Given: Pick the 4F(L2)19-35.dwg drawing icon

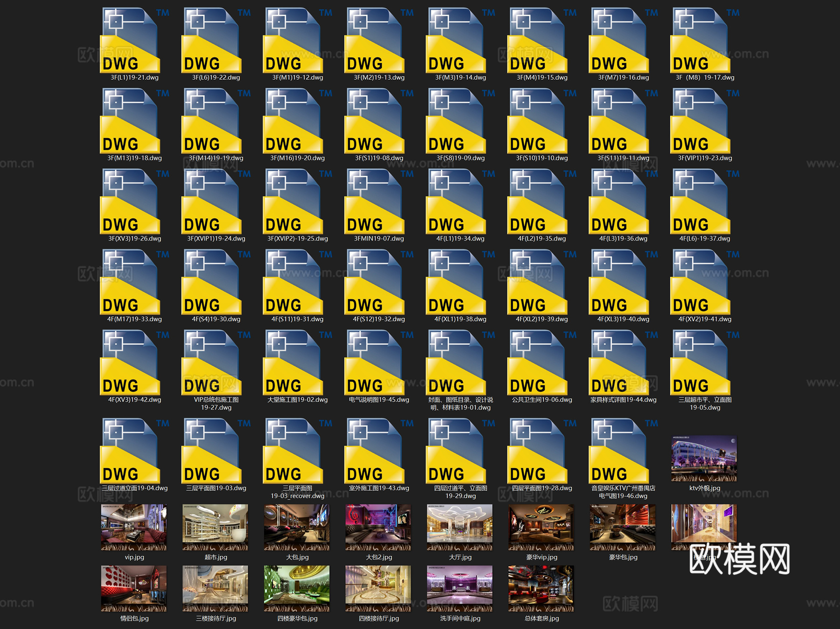Looking at the screenshot, I should [x=537, y=201].
